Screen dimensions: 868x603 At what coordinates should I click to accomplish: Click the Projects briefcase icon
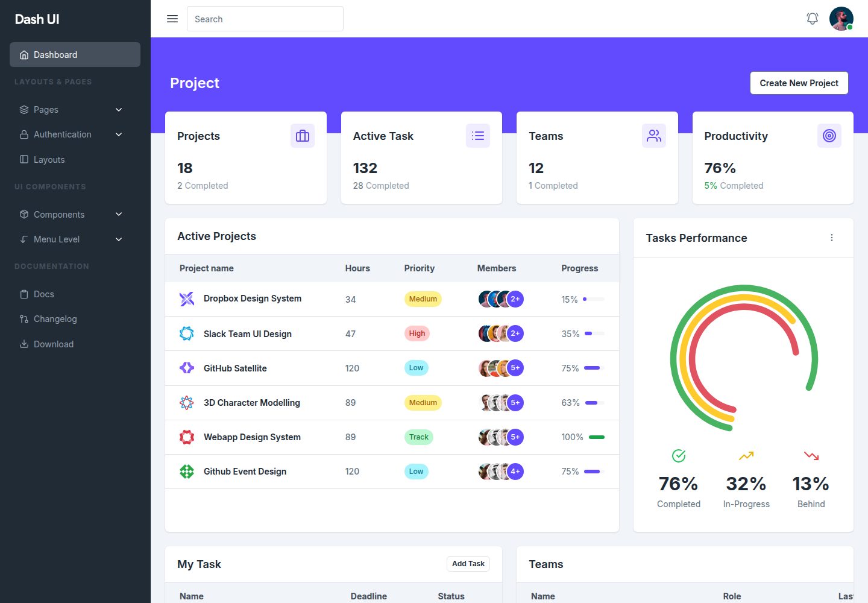303,136
